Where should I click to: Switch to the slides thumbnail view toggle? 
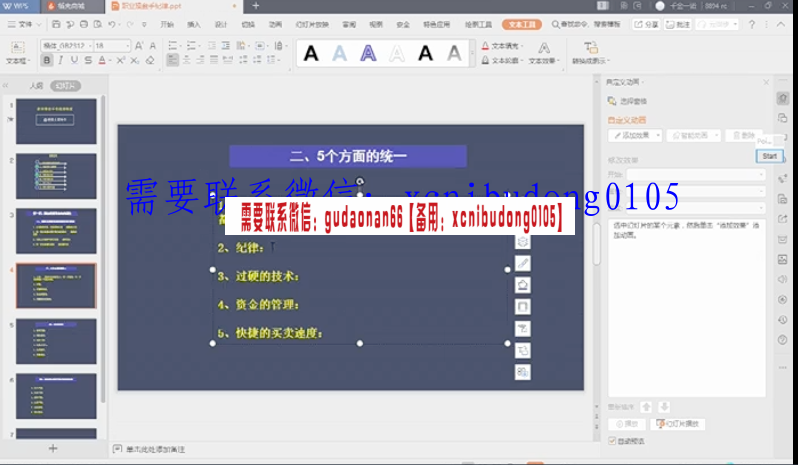[x=67, y=86]
